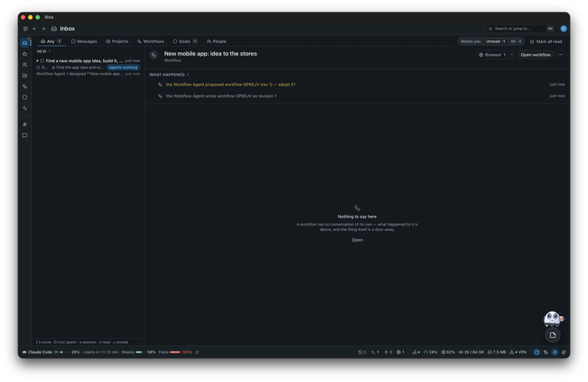Click the pen tool icon in status bar

coord(546,352)
